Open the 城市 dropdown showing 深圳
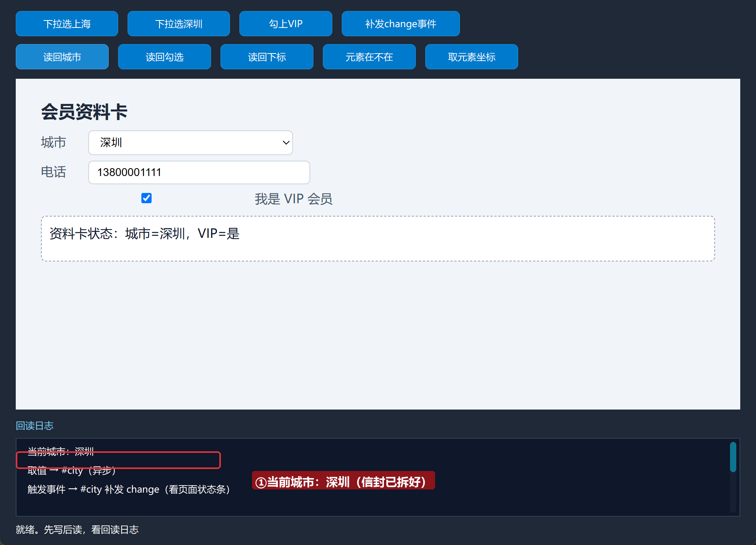This screenshot has width=756, height=545. (191, 143)
